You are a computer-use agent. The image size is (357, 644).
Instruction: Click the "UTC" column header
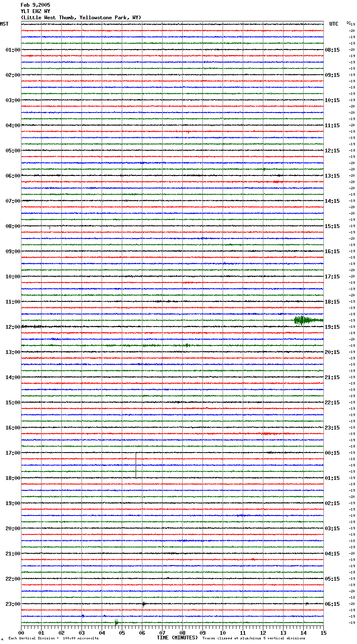(334, 24)
